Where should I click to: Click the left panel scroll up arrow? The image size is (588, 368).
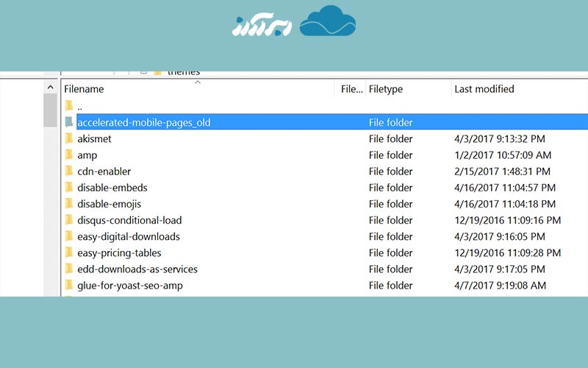pos(50,88)
